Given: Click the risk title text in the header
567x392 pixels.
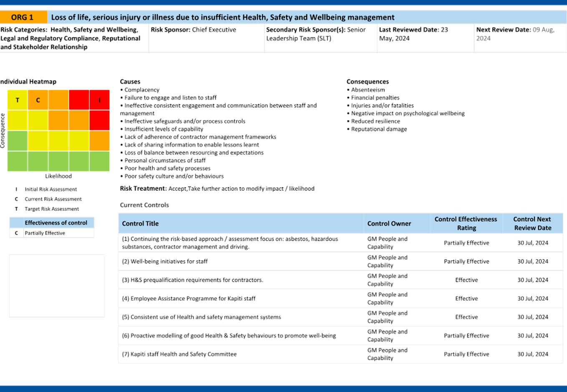Looking at the screenshot, I should (x=222, y=18).
